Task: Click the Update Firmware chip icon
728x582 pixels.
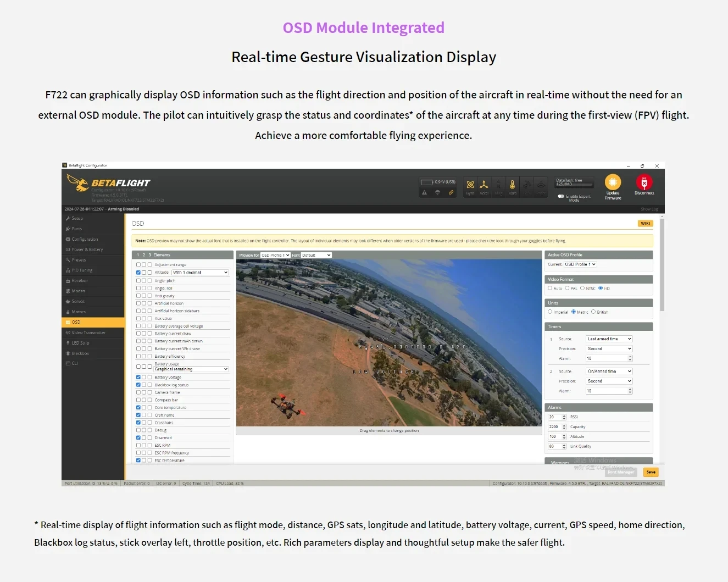Action: pyautogui.click(x=613, y=182)
